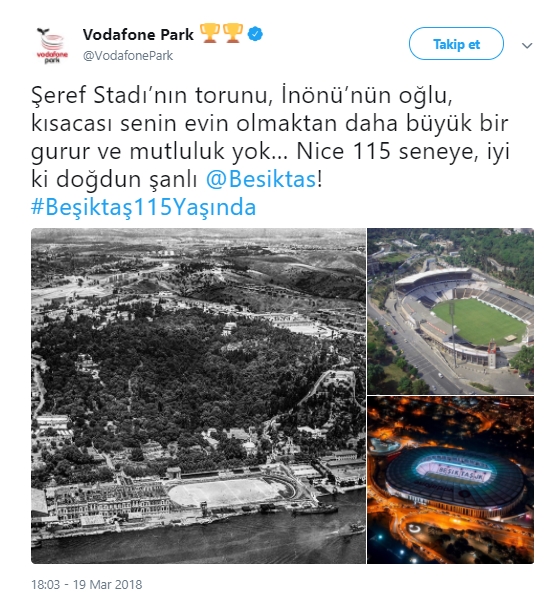Open the @Besiktas mention
This screenshot has width=558, height=603.
coord(261,179)
